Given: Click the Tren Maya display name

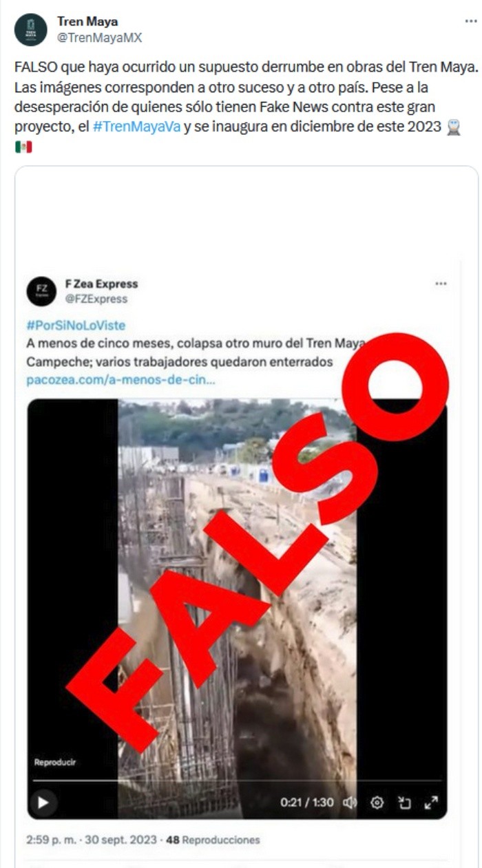Looking at the screenshot, I should tap(87, 21).
